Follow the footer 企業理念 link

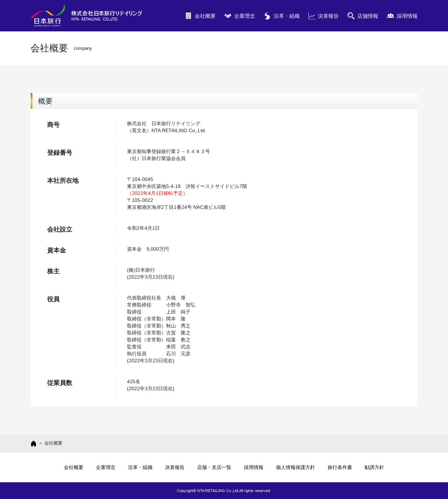tap(106, 468)
